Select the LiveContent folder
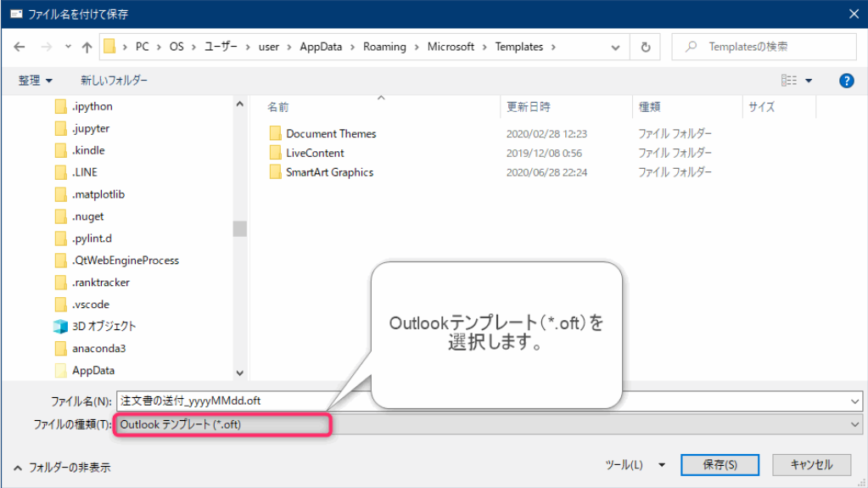 (315, 153)
